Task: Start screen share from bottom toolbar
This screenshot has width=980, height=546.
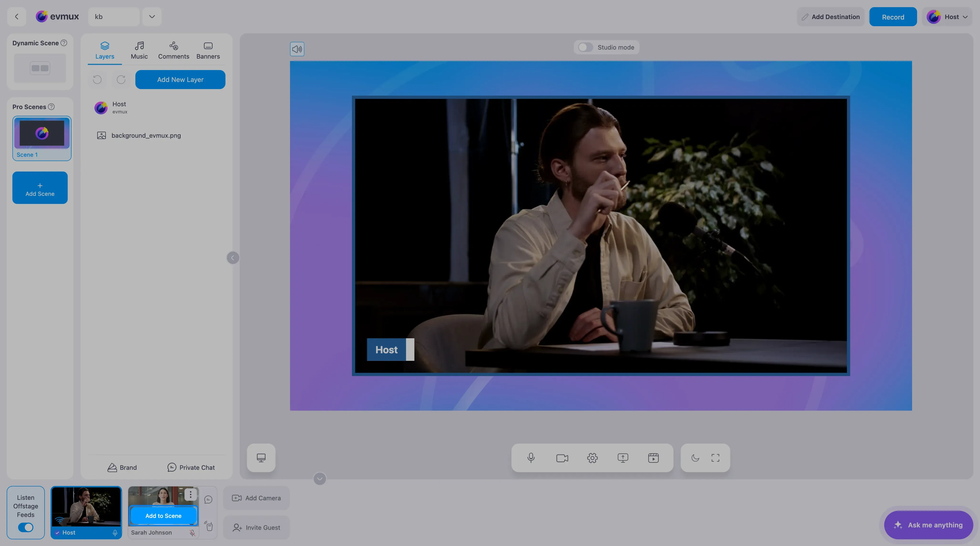Action: click(623, 458)
